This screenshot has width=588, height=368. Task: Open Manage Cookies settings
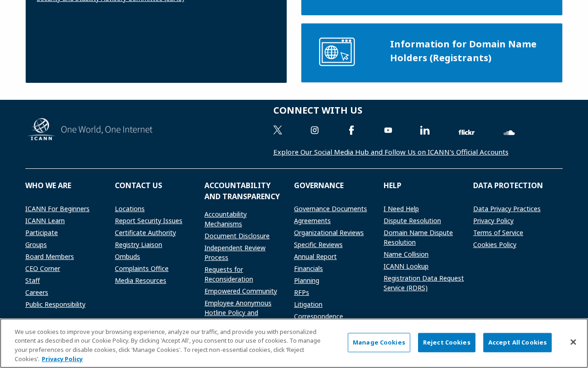tap(379, 343)
